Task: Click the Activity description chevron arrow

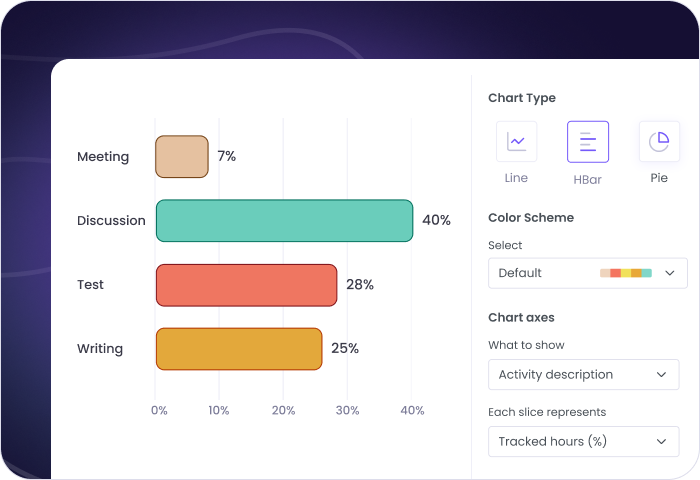Action: click(661, 374)
